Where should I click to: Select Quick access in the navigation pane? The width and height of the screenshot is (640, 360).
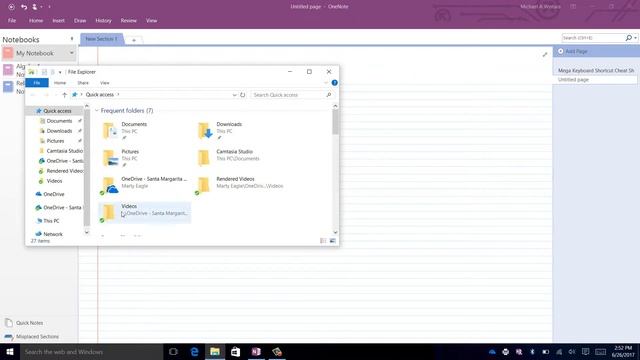tap(57, 111)
